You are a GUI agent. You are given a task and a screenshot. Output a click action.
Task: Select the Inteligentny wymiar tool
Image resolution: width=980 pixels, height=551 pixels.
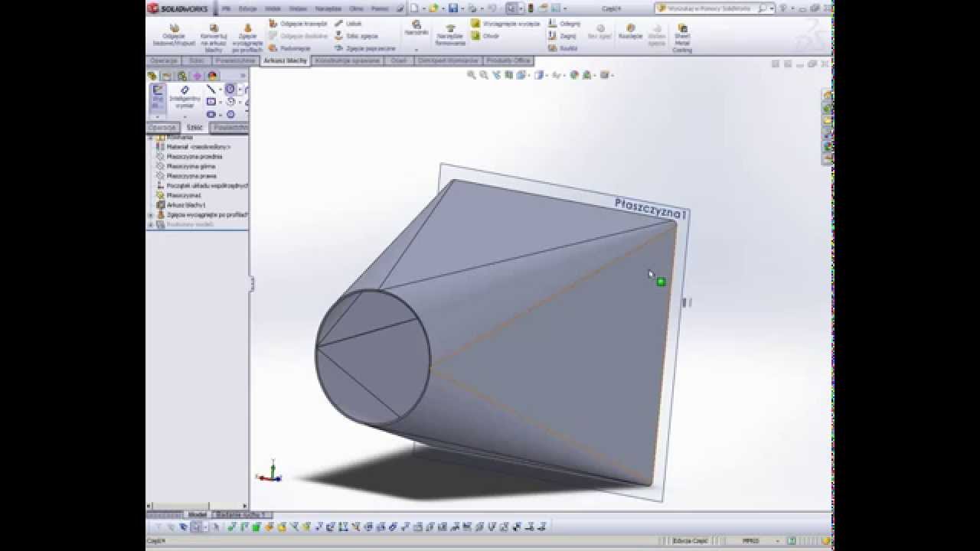[x=185, y=97]
